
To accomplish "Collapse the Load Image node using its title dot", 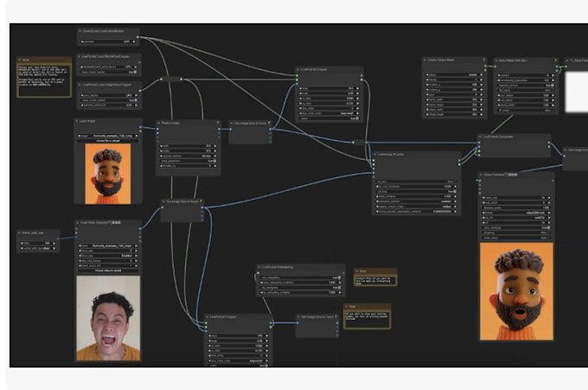I will [79, 122].
